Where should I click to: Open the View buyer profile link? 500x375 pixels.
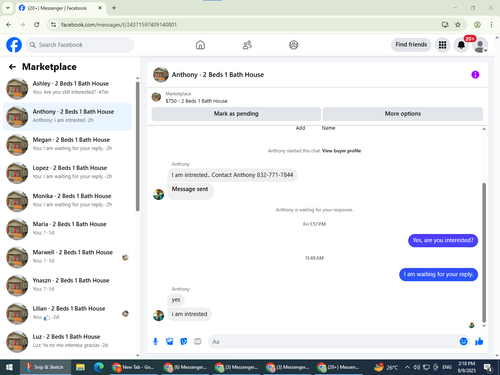(341, 151)
